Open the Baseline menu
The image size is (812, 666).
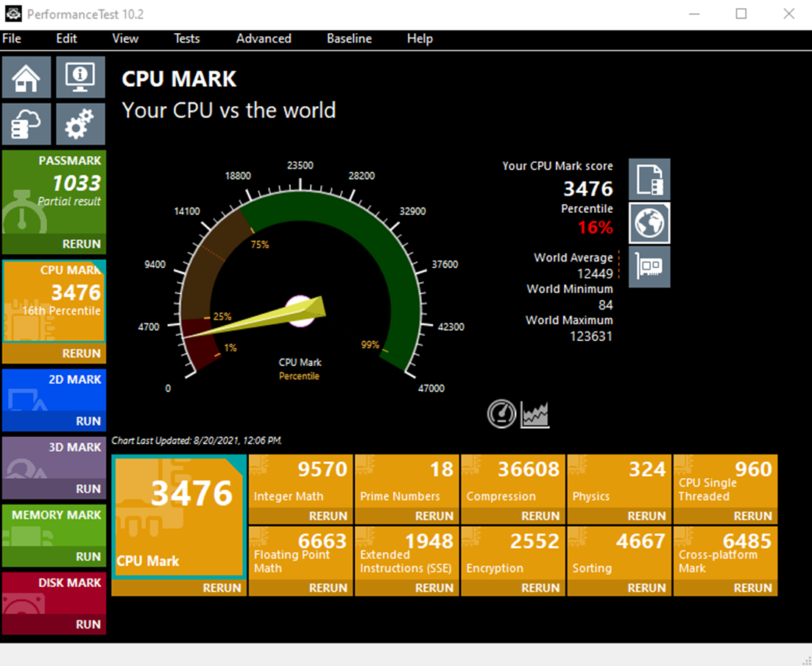click(349, 38)
